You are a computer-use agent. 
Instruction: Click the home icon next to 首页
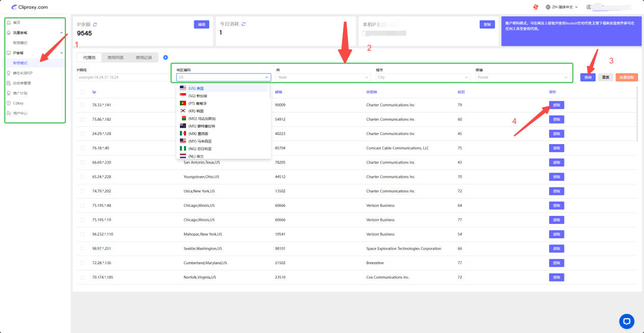(9, 23)
